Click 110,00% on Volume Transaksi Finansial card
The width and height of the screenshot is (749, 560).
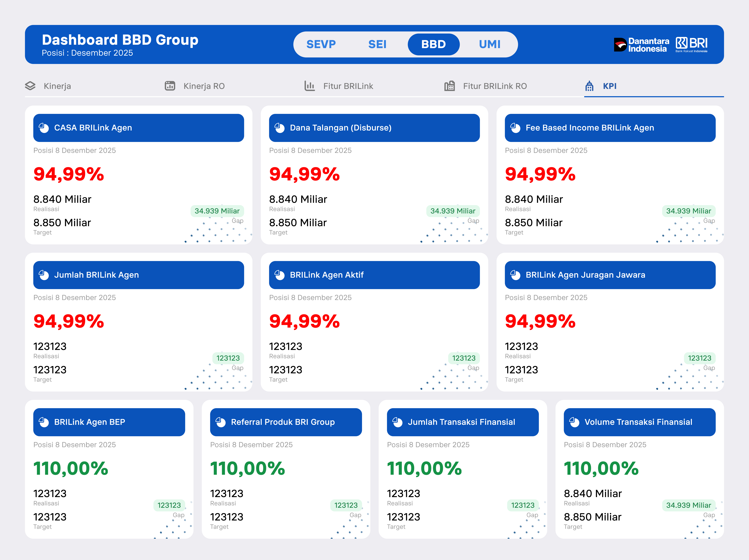601,469
